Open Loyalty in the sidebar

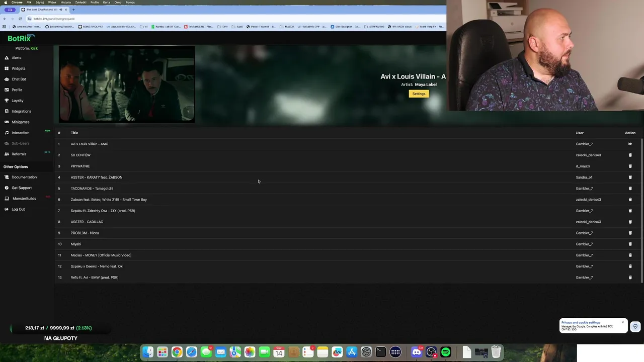coord(17,101)
